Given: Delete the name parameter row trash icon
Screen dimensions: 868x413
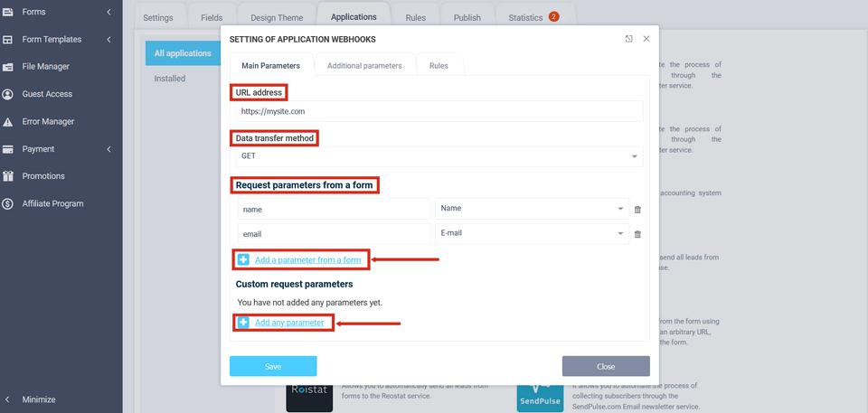Looking at the screenshot, I should [637, 210].
